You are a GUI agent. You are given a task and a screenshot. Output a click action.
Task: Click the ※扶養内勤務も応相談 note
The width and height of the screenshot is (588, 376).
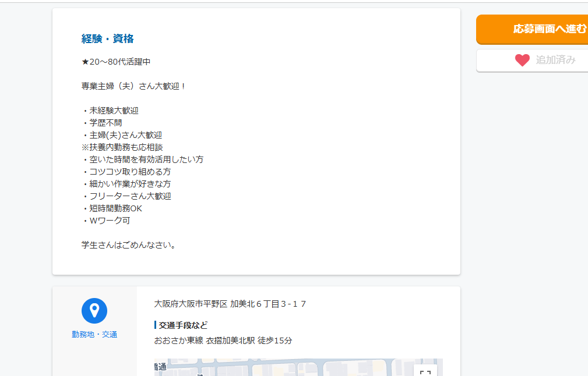point(122,147)
